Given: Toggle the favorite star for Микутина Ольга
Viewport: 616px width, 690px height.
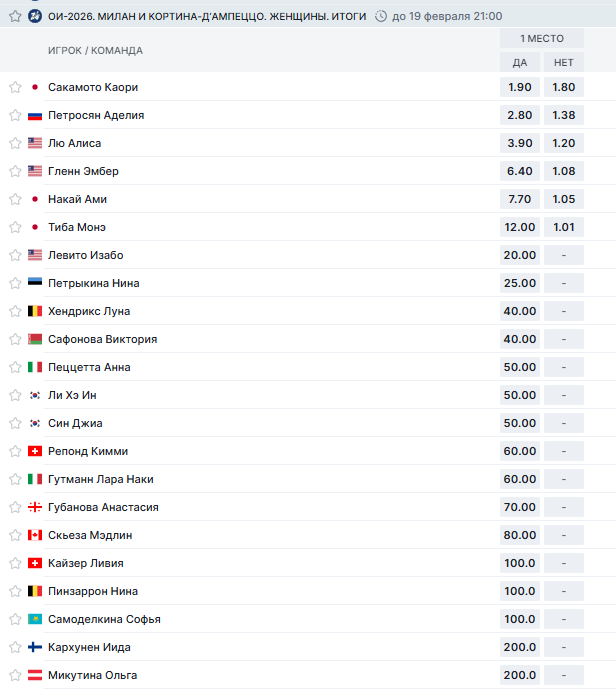Looking at the screenshot, I should coord(15,675).
